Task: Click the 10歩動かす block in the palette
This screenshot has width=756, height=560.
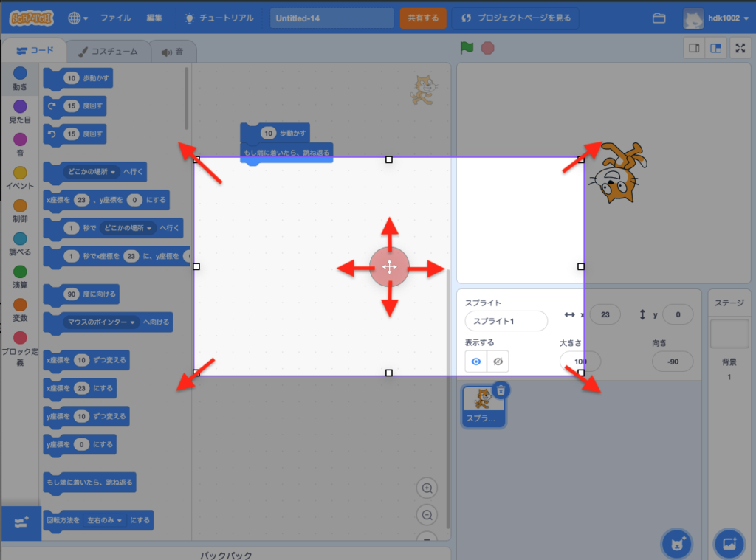Action: pos(78,78)
